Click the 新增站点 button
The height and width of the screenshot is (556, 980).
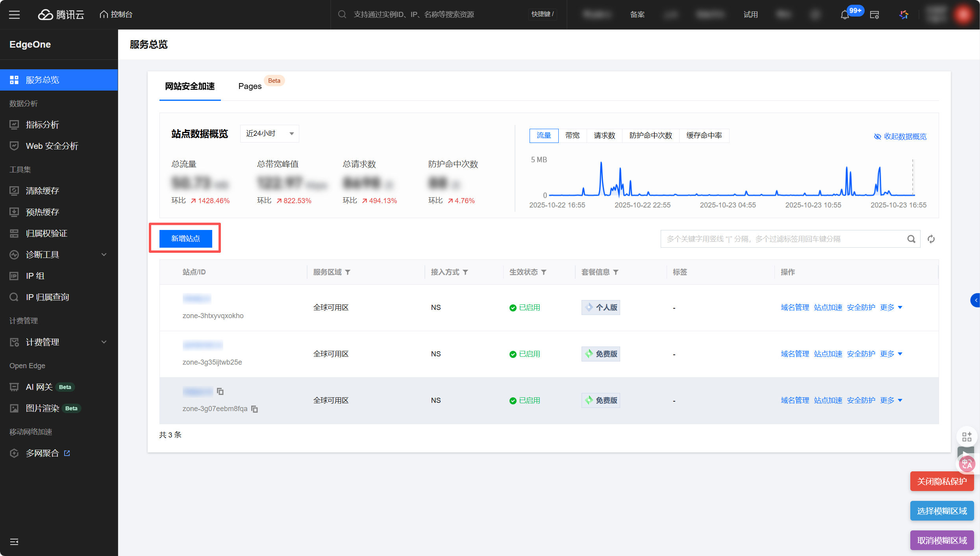click(x=185, y=239)
